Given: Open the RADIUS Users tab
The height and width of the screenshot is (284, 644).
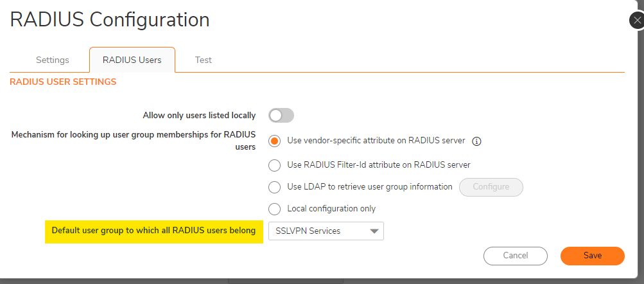Looking at the screenshot, I should 132,60.
